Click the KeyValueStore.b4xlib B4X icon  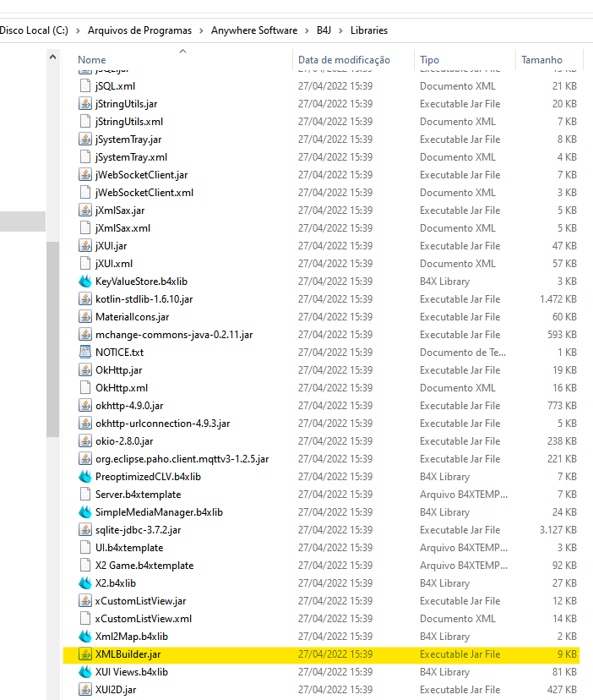click(x=84, y=282)
